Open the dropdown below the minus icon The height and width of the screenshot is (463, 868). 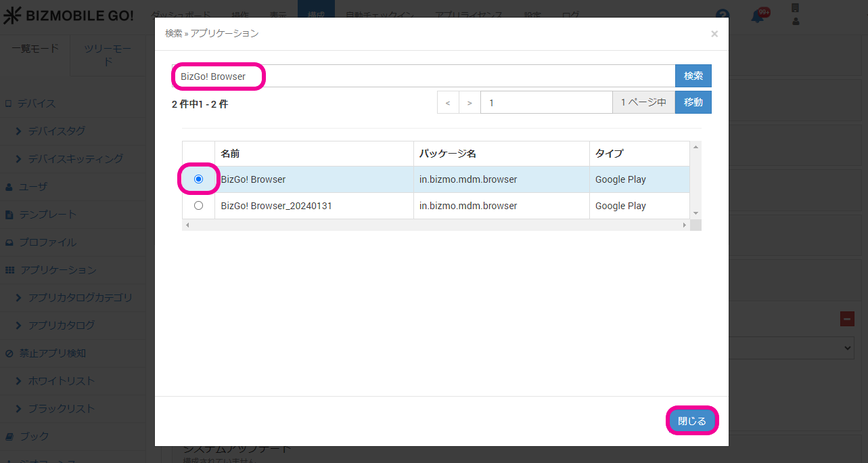[x=792, y=347]
